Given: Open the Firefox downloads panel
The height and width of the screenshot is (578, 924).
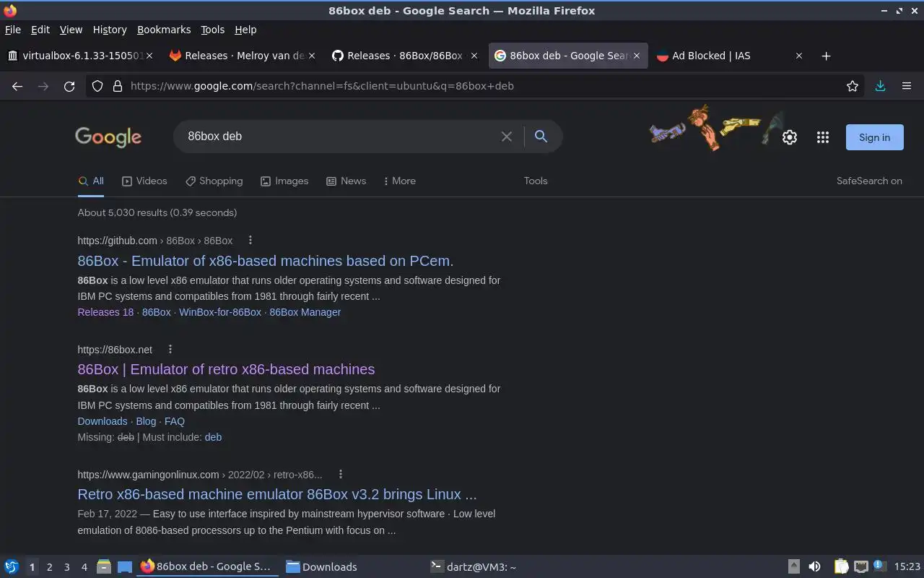Looking at the screenshot, I should point(880,86).
